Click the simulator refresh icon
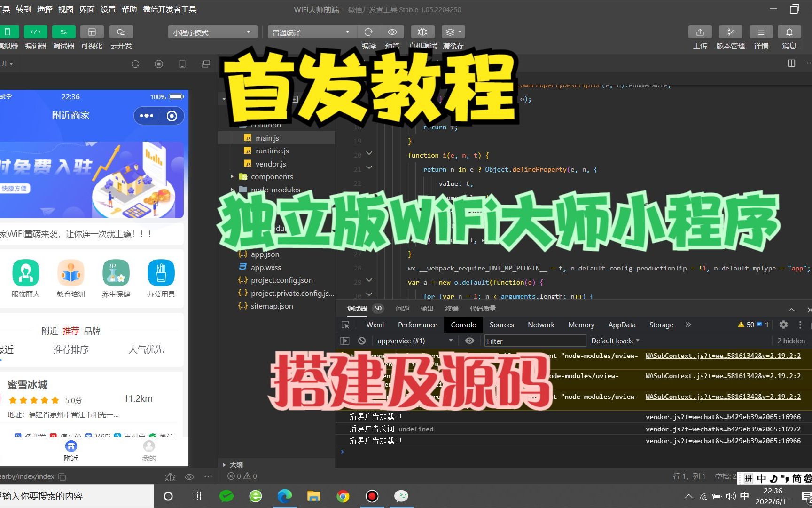812x508 pixels. pos(135,64)
